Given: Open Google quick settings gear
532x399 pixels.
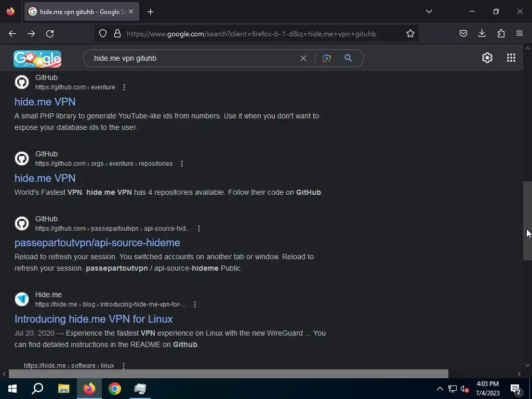Looking at the screenshot, I should (487, 58).
